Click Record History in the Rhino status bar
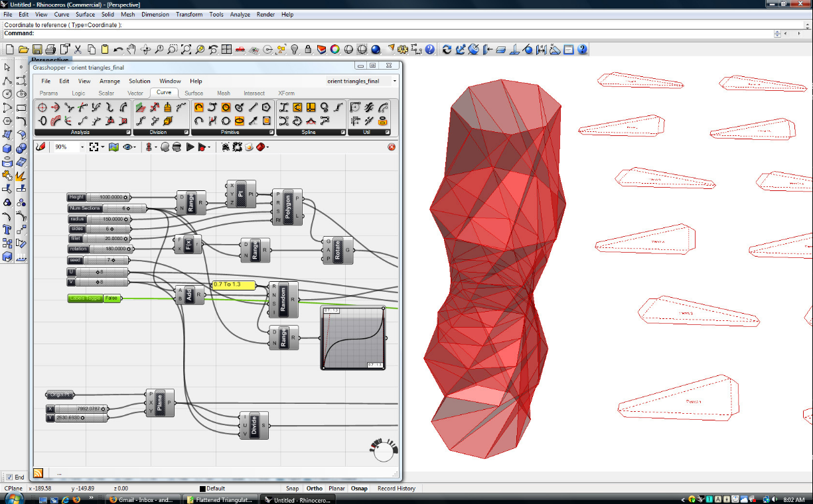Image resolution: width=813 pixels, height=504 pixels. point(396,488)
